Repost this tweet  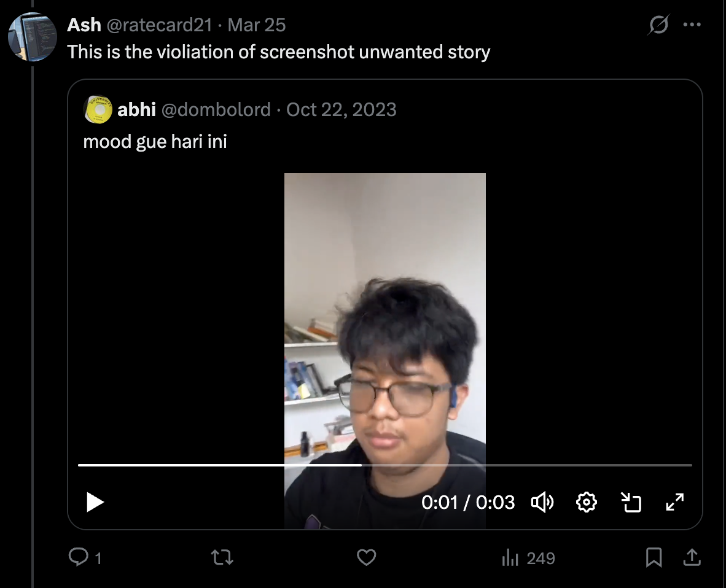tap(222, 557)
